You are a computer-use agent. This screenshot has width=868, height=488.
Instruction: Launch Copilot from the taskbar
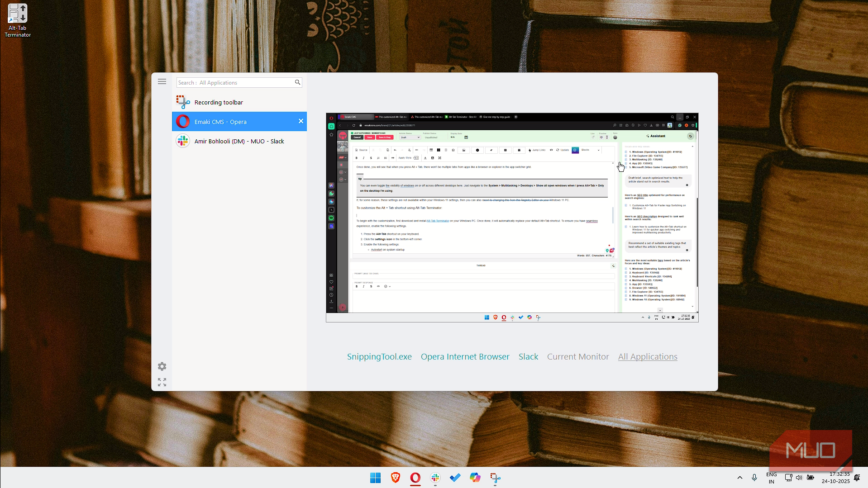(475, 478)
